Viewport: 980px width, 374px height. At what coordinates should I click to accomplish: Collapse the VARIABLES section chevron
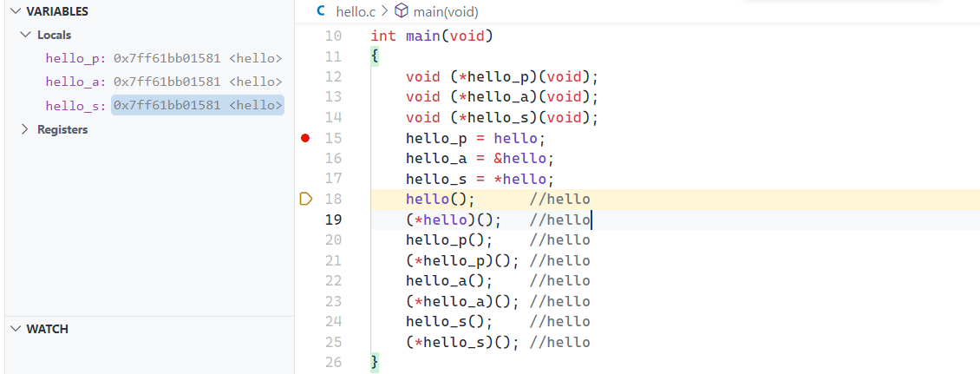tap(16, 11)
